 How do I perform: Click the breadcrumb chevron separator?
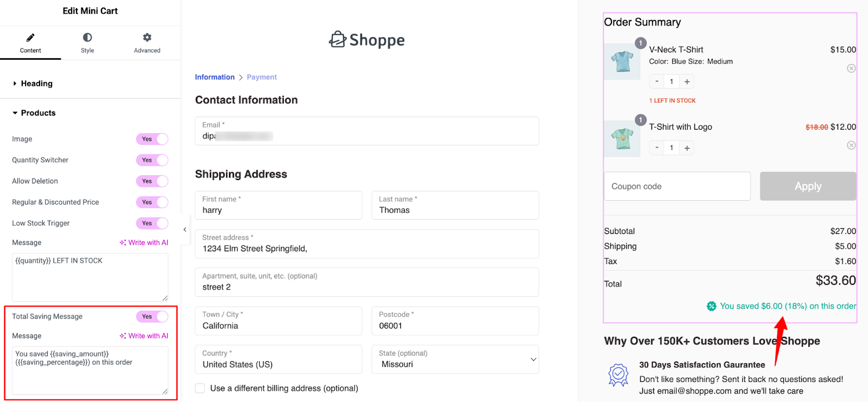pos(241,78)
